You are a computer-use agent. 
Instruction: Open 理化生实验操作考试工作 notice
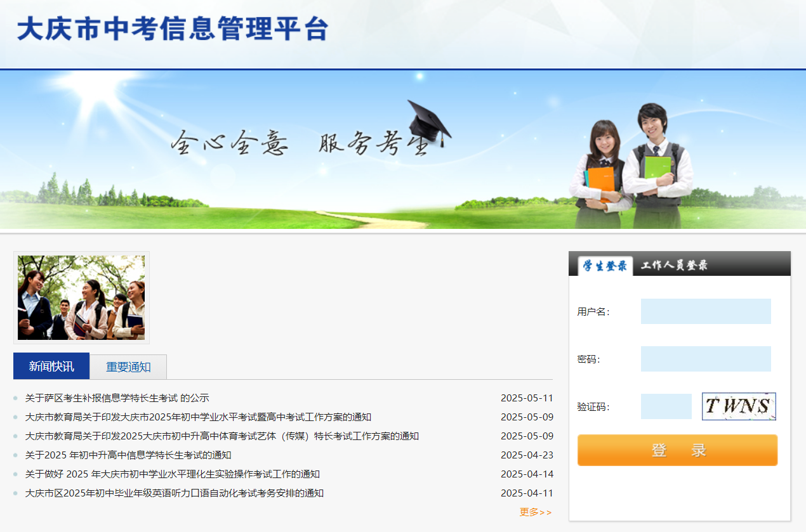[x=172, y=474]
